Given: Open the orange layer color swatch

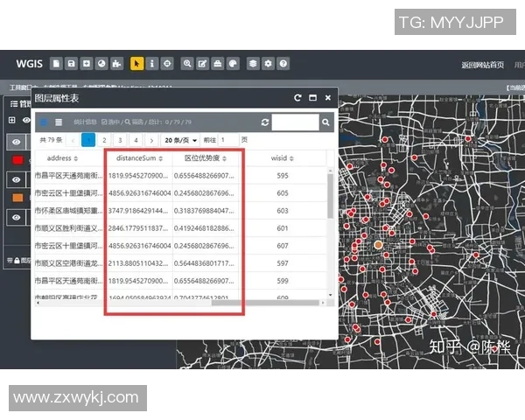Looking at the screenshot, I should click(17, 198).
